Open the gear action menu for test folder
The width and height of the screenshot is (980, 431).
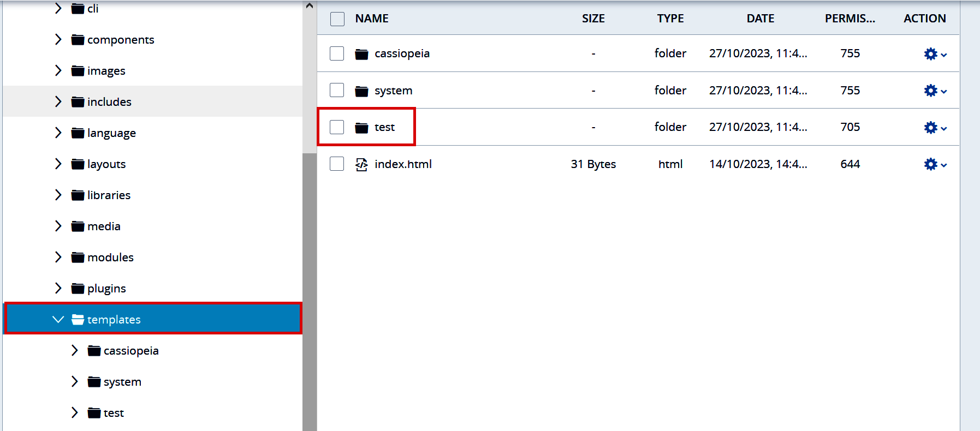pyautogui.click(x=935, y=128)
